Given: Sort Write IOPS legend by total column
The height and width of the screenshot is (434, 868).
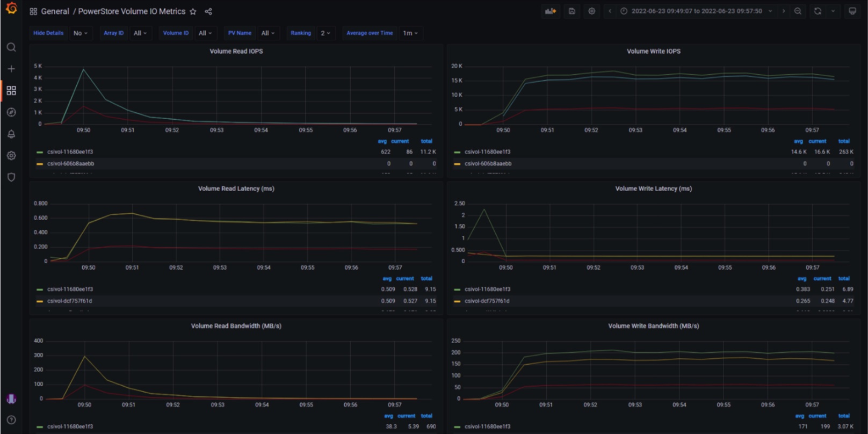Looking at the screenshot, I should (x=844, y=141).
